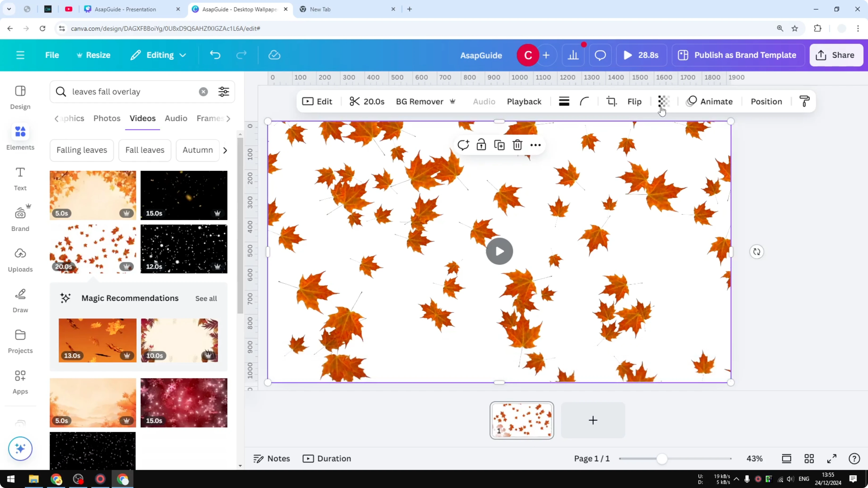
Task: Adjust the zoom slider near page controls
Action: click(x=662, y=458)
